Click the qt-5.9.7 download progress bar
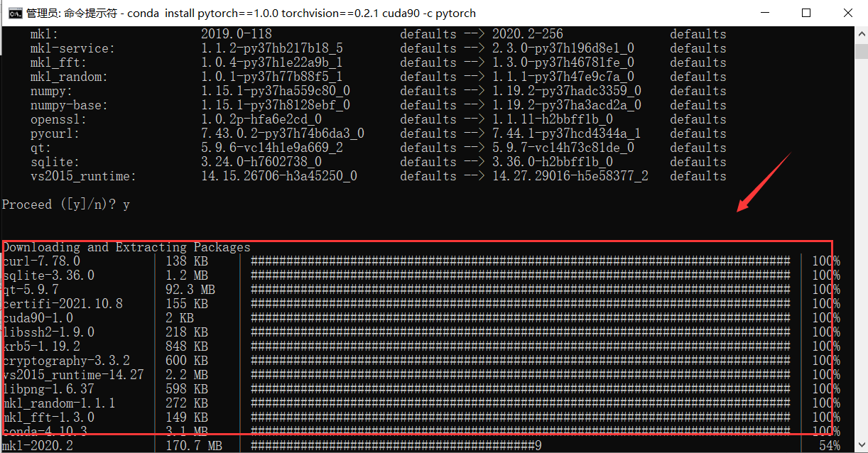The width and height of the screenshot is (868, 453). coord(520,290)
